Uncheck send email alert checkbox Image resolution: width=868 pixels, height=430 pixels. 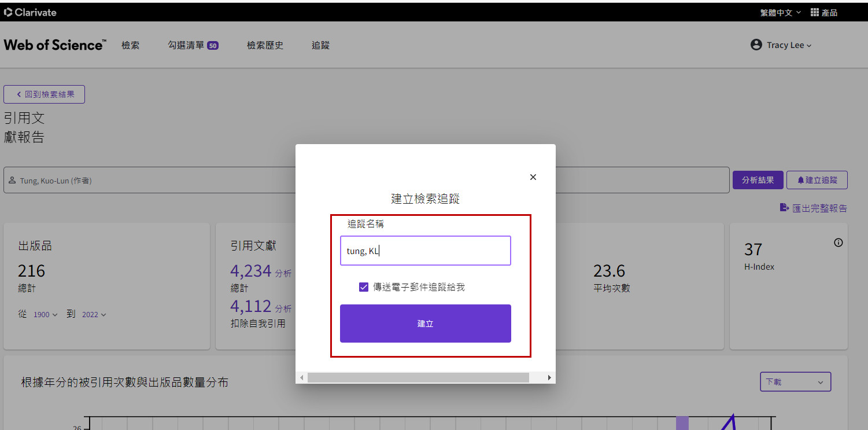tap(364, 287)
